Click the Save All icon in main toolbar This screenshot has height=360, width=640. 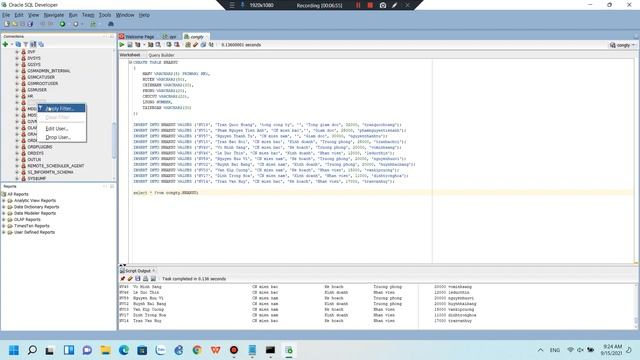point(30,24)
